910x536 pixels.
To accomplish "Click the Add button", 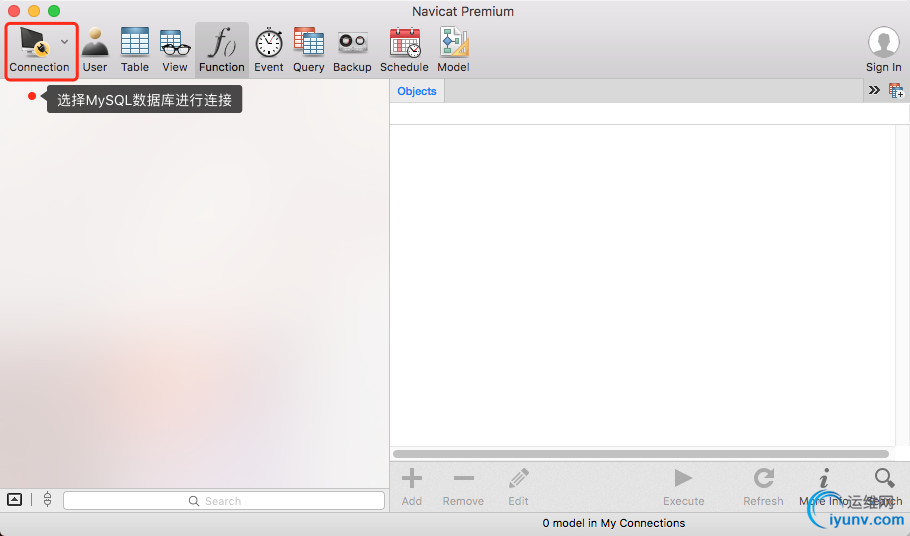I will tap(412, 487).
